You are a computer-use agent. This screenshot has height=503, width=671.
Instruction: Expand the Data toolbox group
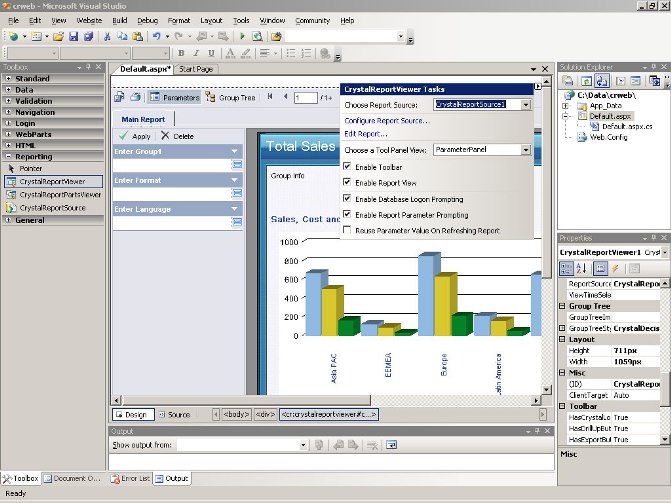point(8,89)
